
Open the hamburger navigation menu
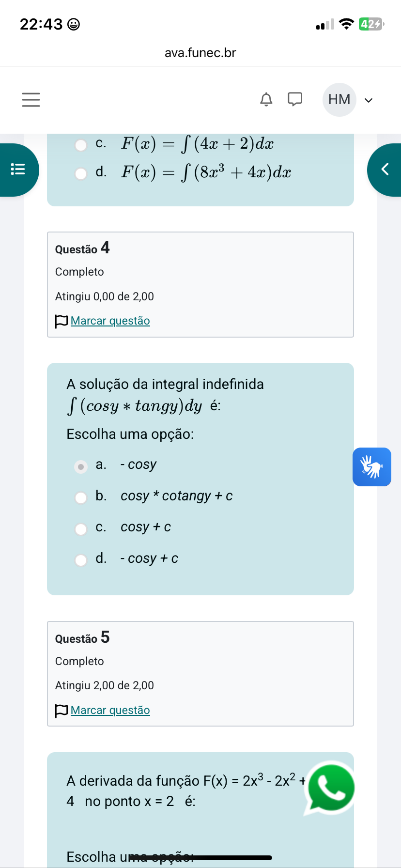click(x=31, y=100)
